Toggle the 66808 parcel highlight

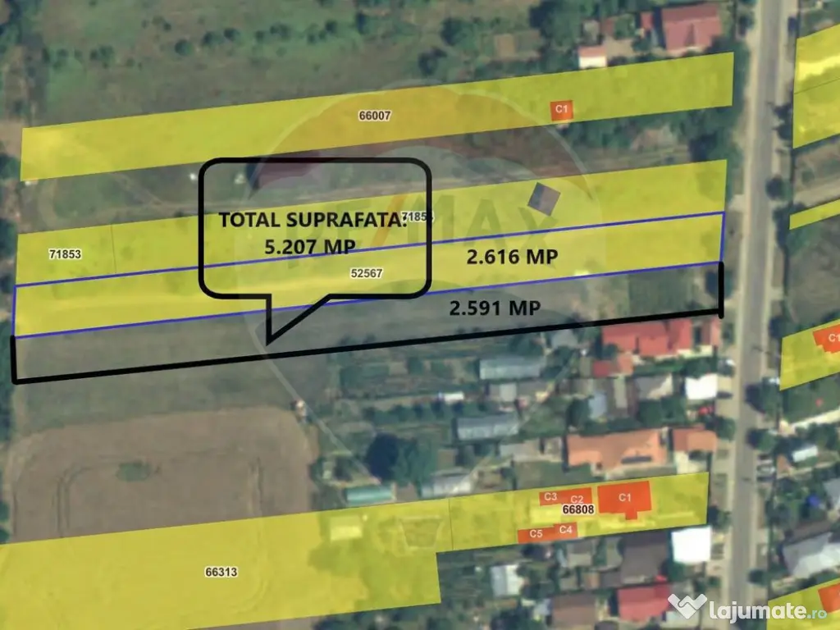[x=577, y=510]
